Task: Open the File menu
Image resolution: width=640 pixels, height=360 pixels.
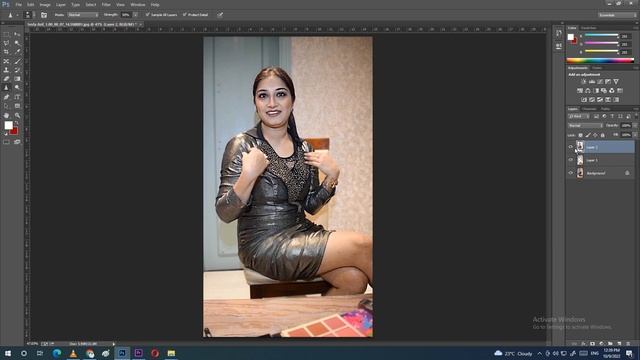Action: [x=18, y=4]
